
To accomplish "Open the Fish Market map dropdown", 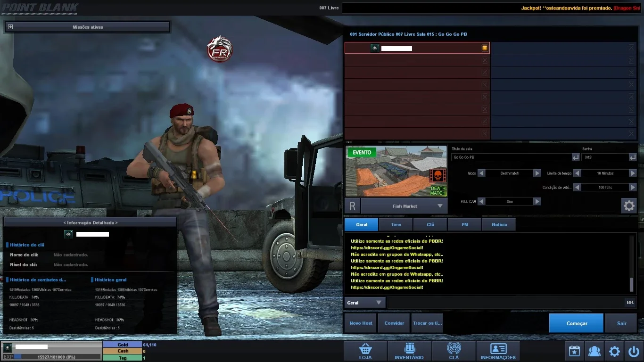I will click(405, 206).
